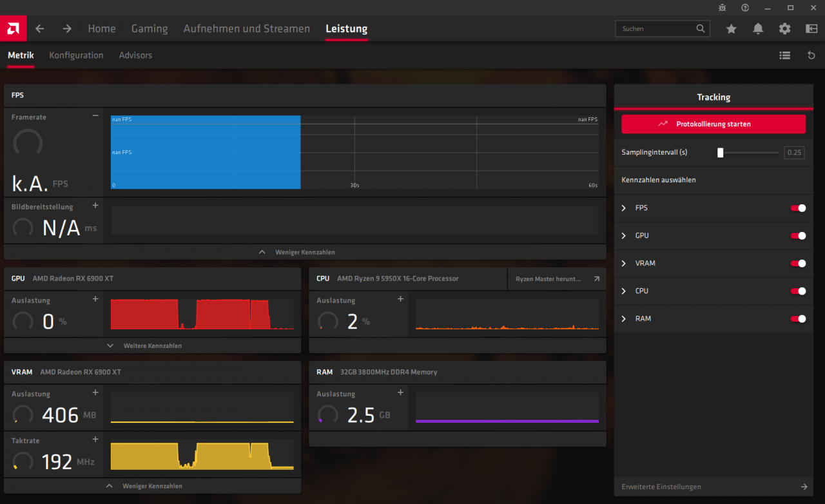Image resolution: width=825 pixels, height=504 pixels.
Task: Add RAM Auslastung graph plus icon
Action: coord(400,393)
